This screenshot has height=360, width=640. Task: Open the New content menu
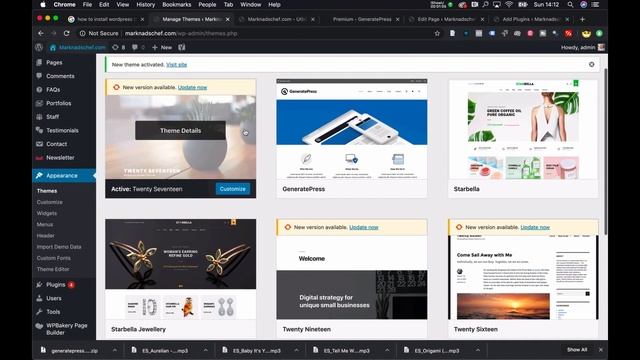point(162,47)
